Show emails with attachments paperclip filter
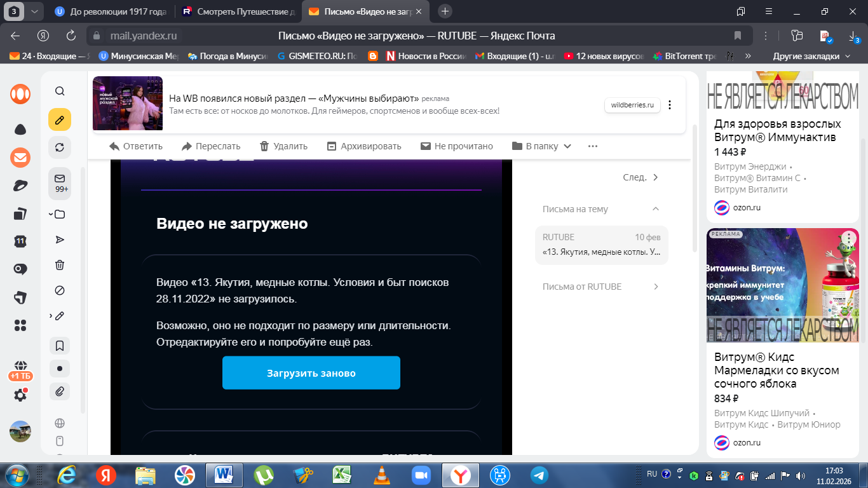This screenshot has width=868, height=488. coord(60,391)
